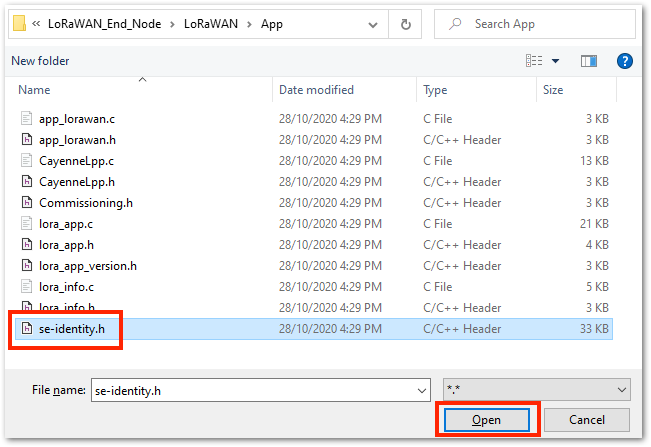Click the app_lorawan.h header file icon
Image resolution: width=651 pixels, height=447 pixels.
click(27, 139)
